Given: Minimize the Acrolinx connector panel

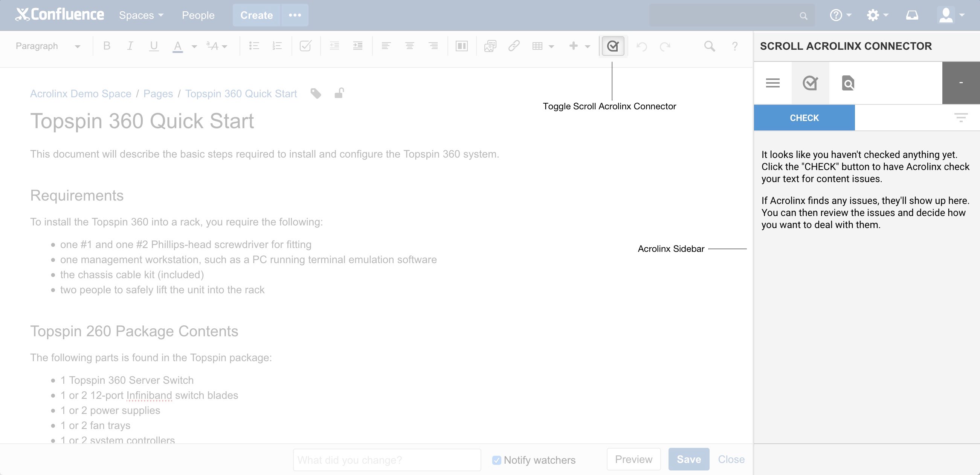Looking at the screenshot, I should (960, 83).
